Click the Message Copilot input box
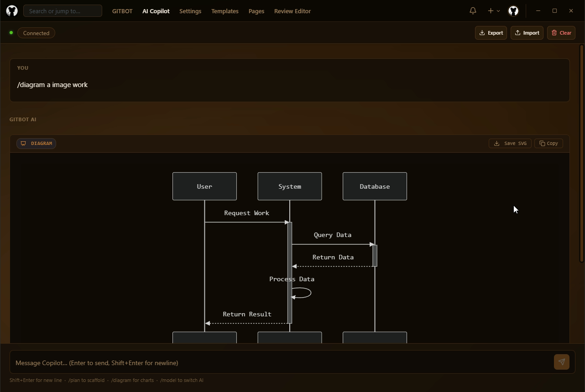This screenshot has width=585, height=392. pyautogui.click(x=281, y=363)
